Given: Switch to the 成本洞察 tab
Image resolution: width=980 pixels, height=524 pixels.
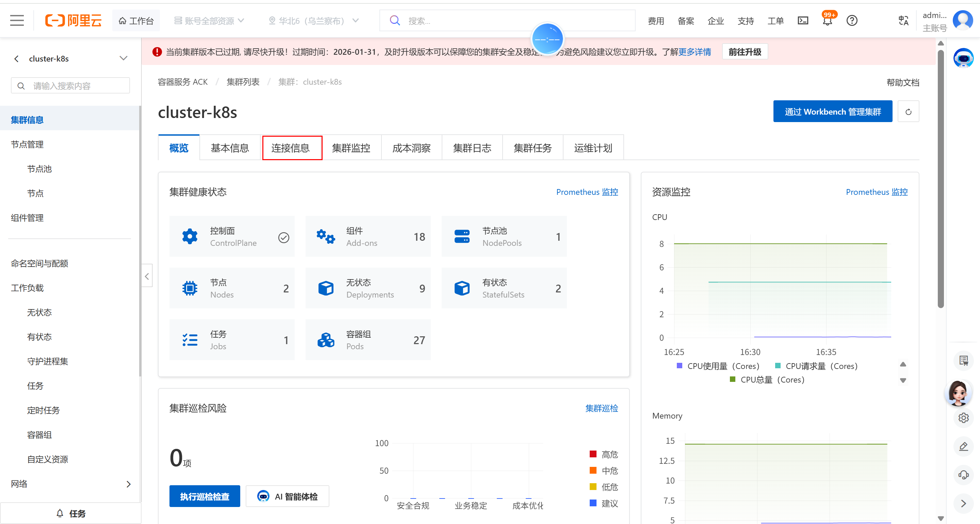Looking at the screenshot, I should click(412, 148).
